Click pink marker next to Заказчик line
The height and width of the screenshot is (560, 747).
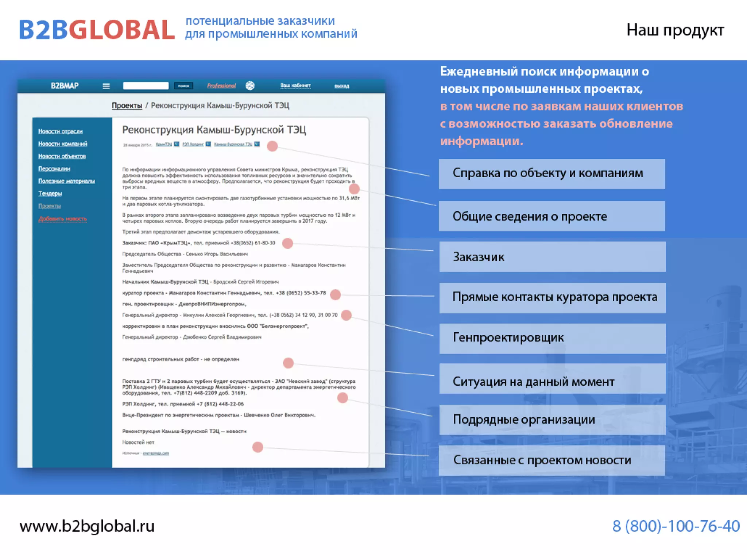pyautogui.click(x=287, y=243)
